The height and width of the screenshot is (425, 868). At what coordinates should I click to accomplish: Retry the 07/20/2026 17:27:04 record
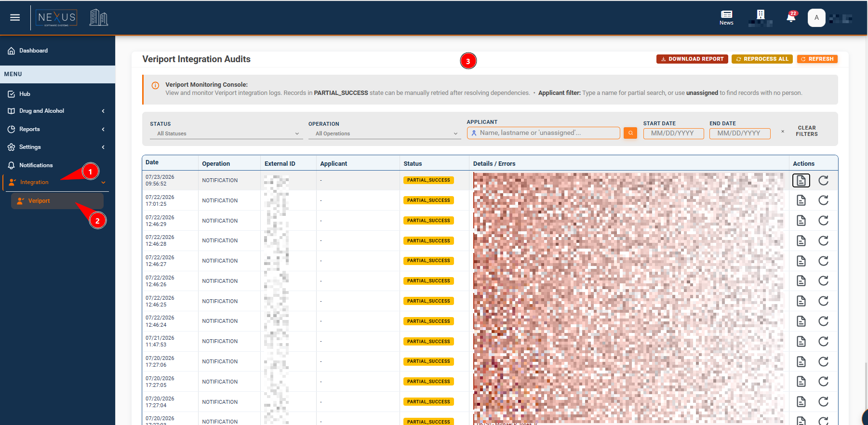click(824, 402)
